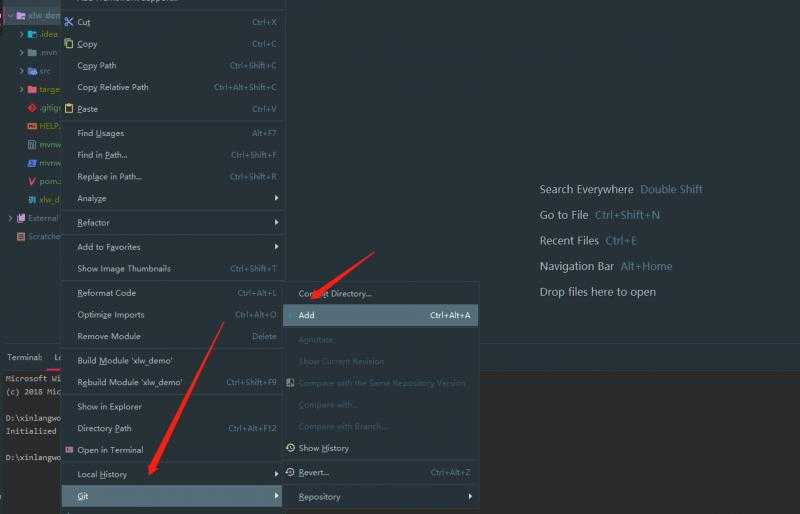Choose Reformat Code

point(172,293)
